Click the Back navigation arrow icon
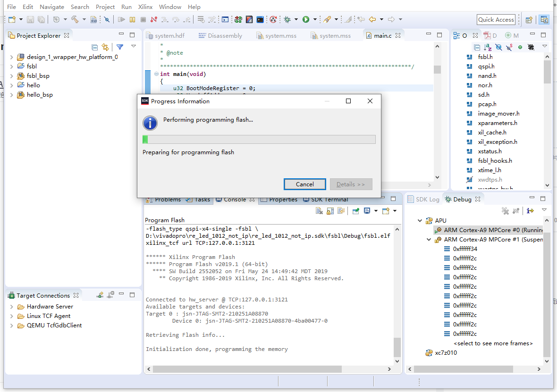The width and height of the screenshot is (557, 392). 372,19
